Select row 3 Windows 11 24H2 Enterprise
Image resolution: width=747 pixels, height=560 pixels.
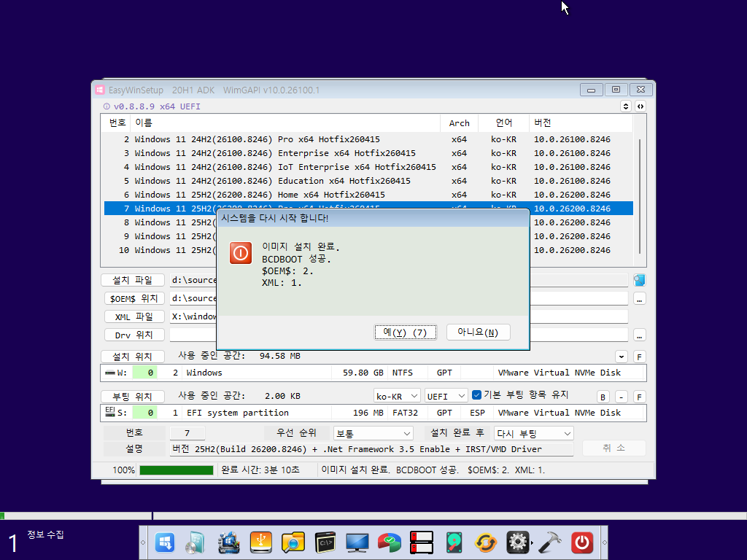[x=368, y=153]
